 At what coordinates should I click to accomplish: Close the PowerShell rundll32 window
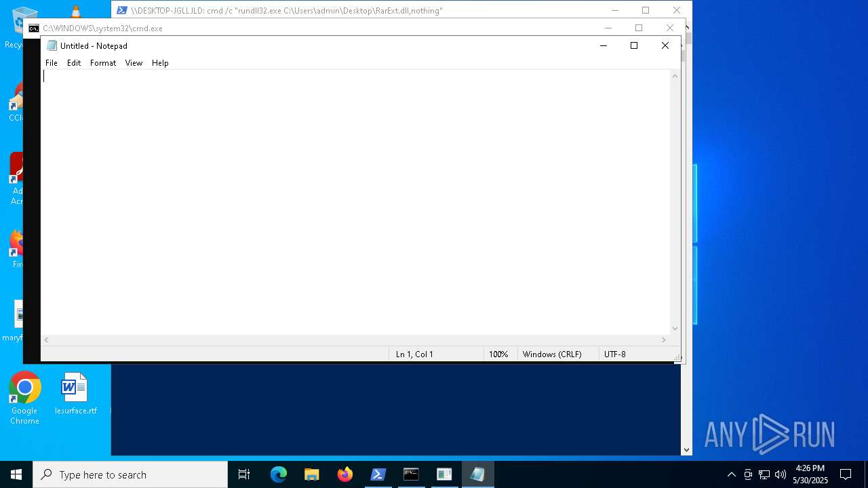point(677,10)
